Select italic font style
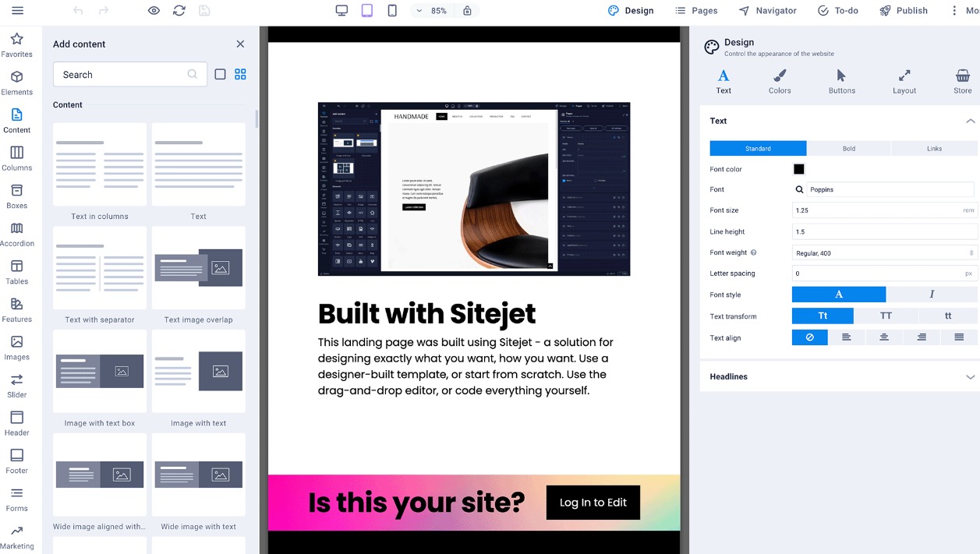Image resolution: width=980 pixels, height=554 pixels. (932, 295)
